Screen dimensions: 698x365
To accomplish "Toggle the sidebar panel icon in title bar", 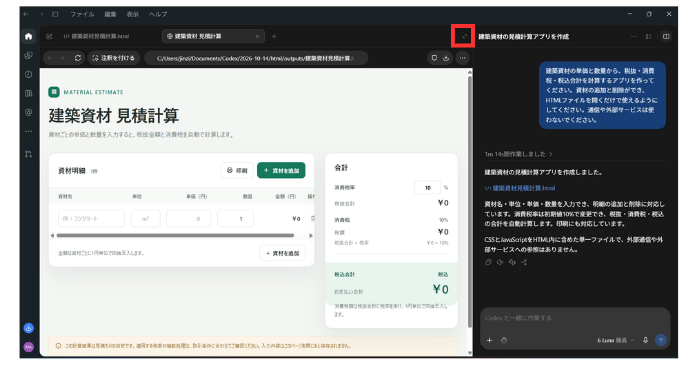I will (55, 14).
